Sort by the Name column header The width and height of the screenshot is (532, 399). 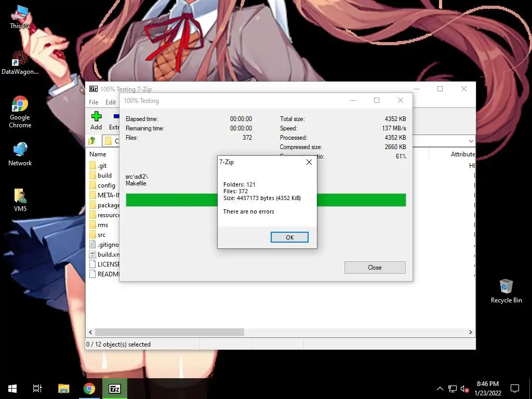tap(98, 154)
